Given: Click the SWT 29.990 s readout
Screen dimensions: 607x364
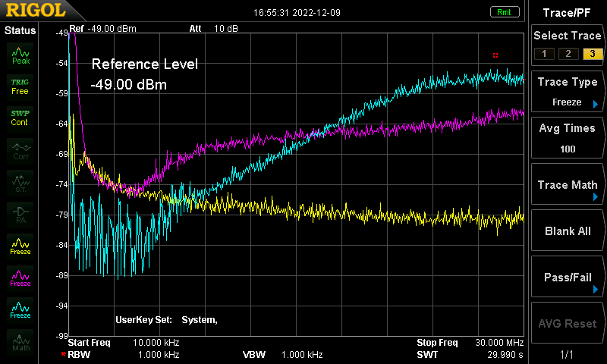Looking at the screenshot, I should 470,354.
